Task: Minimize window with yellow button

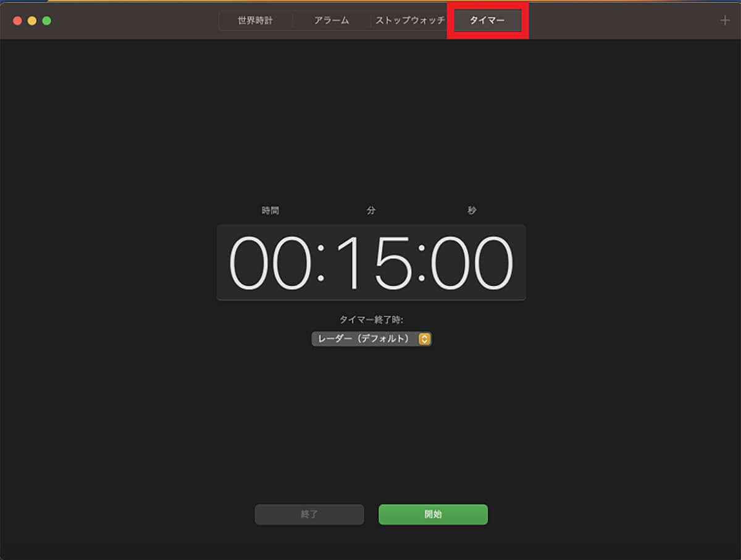Action: click(32, 20)
